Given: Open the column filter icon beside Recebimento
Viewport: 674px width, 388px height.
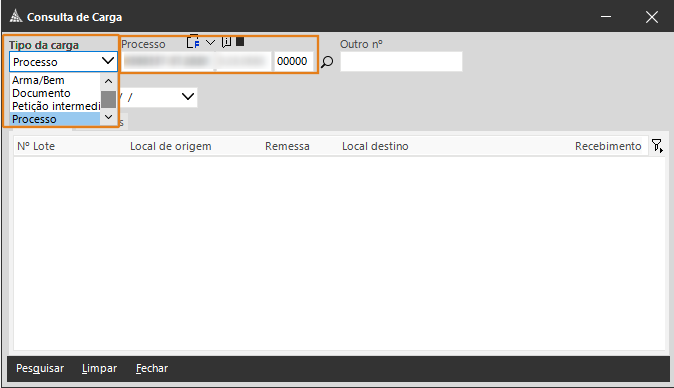Looking at the screenshot, I should (657, 146).
